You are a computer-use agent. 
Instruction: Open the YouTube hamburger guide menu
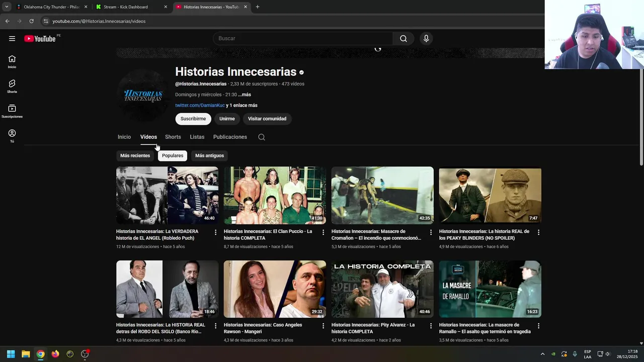tap(12, 39)
